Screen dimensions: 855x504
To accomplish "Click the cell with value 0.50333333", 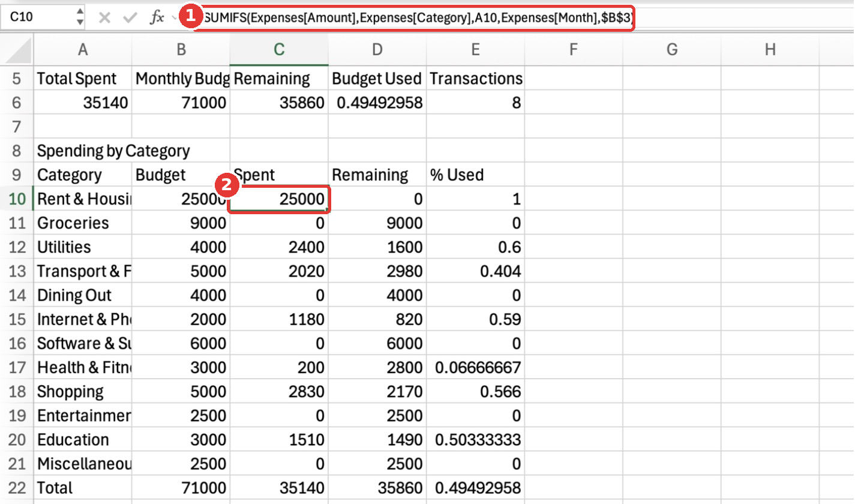I will click(x=475, y=439).
